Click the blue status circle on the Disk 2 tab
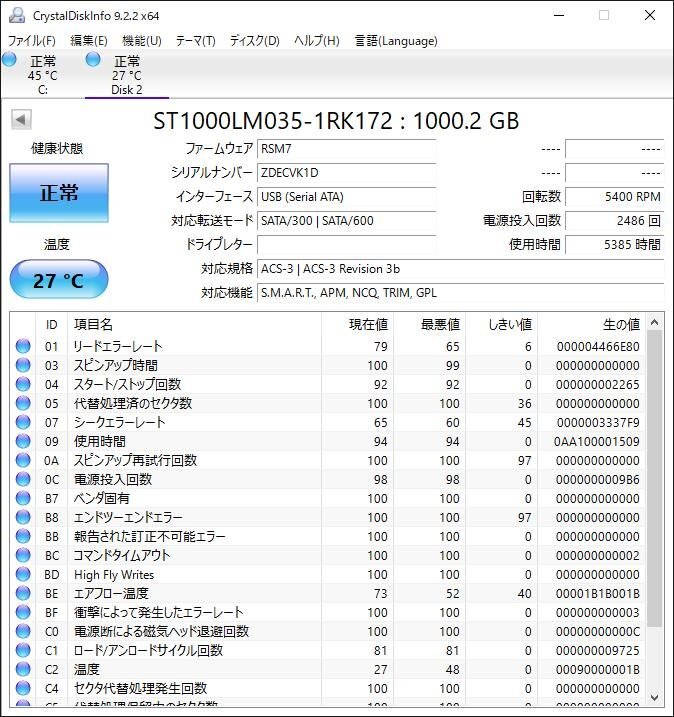 click(x=93, y=59)
